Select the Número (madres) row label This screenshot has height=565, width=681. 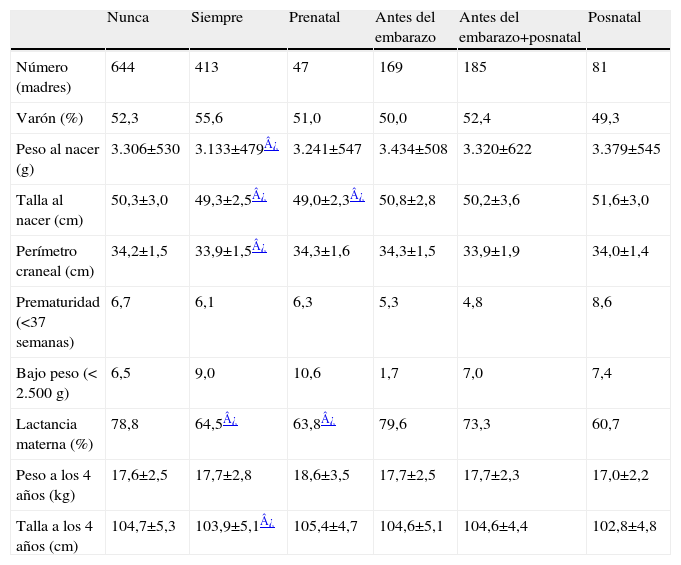[41, 76]
